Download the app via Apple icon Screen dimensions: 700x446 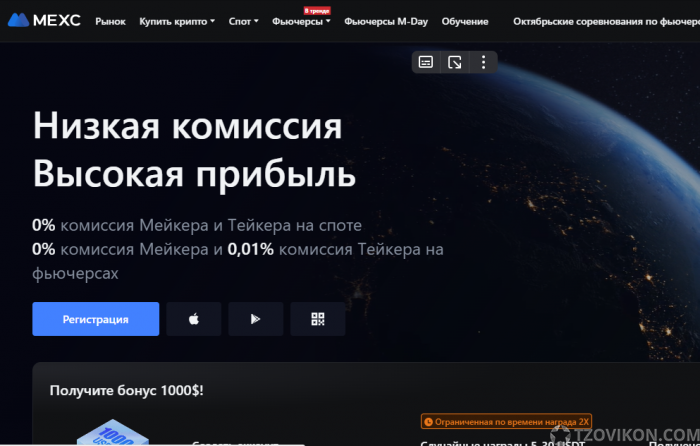pyautogui.click(x=194, y=319)
